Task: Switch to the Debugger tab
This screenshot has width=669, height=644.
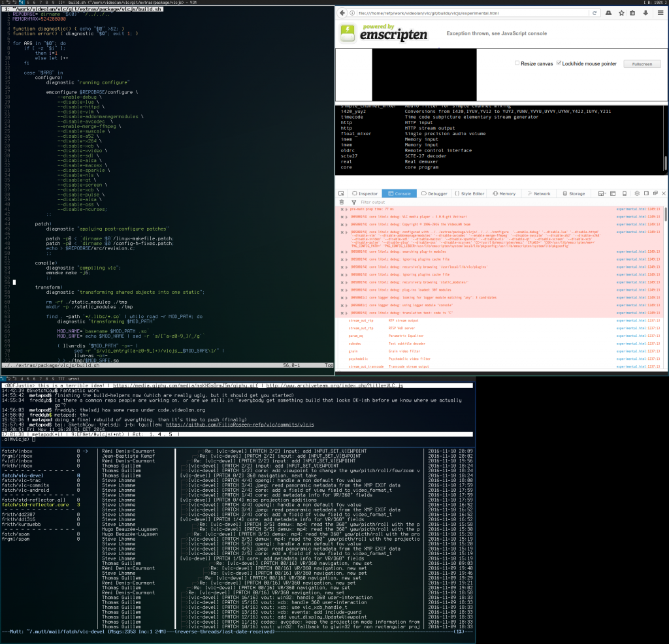Action: pyautogui.click(x=434, y=193)
